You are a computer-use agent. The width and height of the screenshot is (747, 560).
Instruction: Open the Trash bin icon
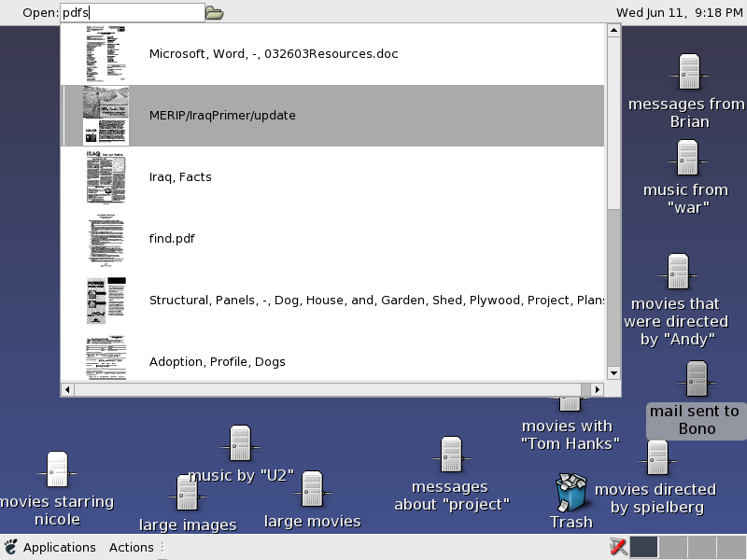pyautogui.click(x=571, y=494)
